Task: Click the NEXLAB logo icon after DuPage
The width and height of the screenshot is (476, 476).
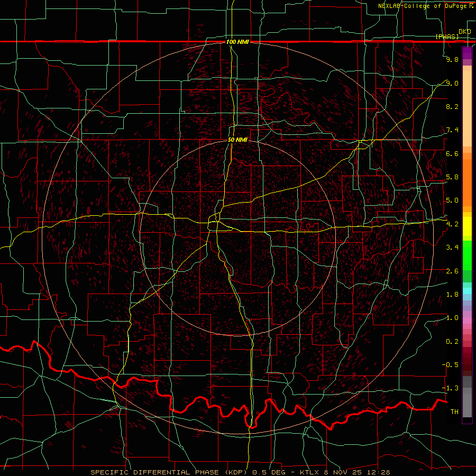Action: click(x=471, y=6)
